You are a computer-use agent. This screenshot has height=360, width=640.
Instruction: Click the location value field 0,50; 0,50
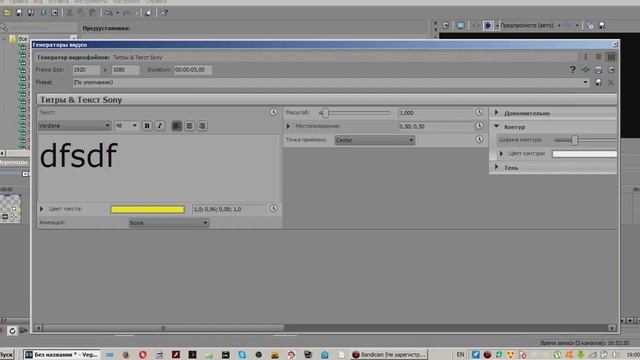pos(435,127)
